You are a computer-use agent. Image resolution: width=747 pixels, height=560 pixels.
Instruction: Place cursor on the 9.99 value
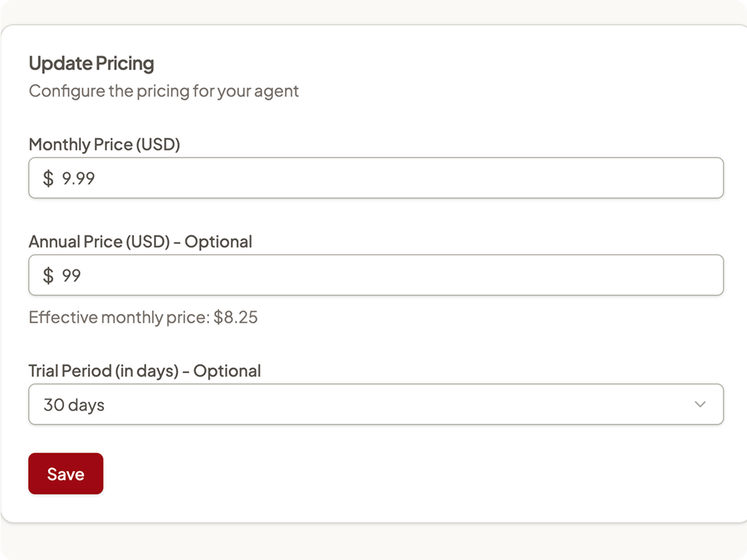(x=79, y=178)
